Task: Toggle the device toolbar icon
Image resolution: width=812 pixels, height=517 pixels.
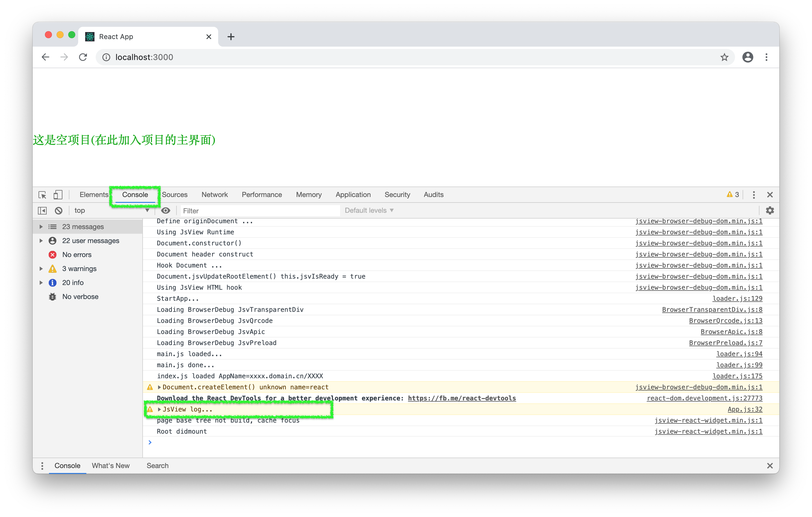Action: tap(58, 195)
